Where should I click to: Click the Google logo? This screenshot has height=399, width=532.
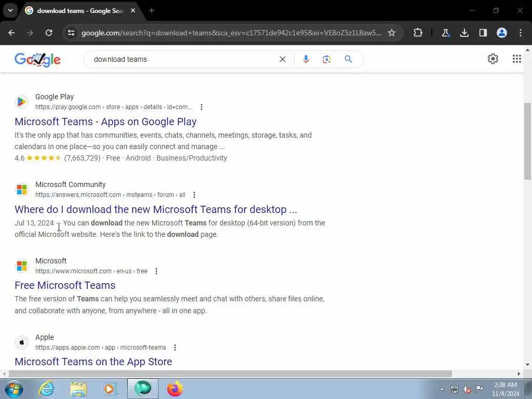pos(37,60)
